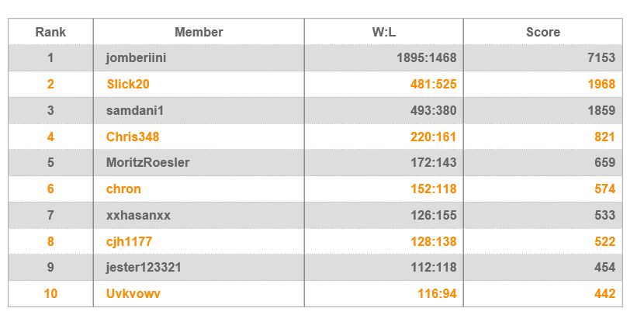Click member cjh1177
This screenshot has width=644, height=336.
129,241
